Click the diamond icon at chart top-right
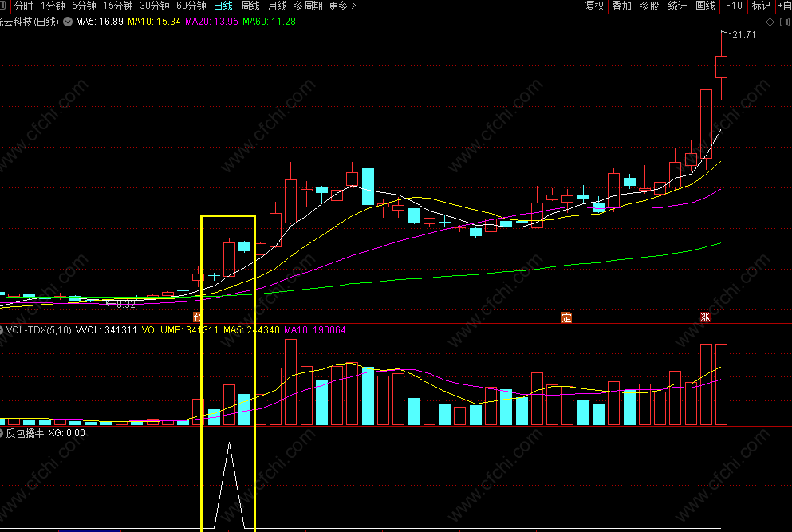Screen dimensions: 792x532 (770, 22)
